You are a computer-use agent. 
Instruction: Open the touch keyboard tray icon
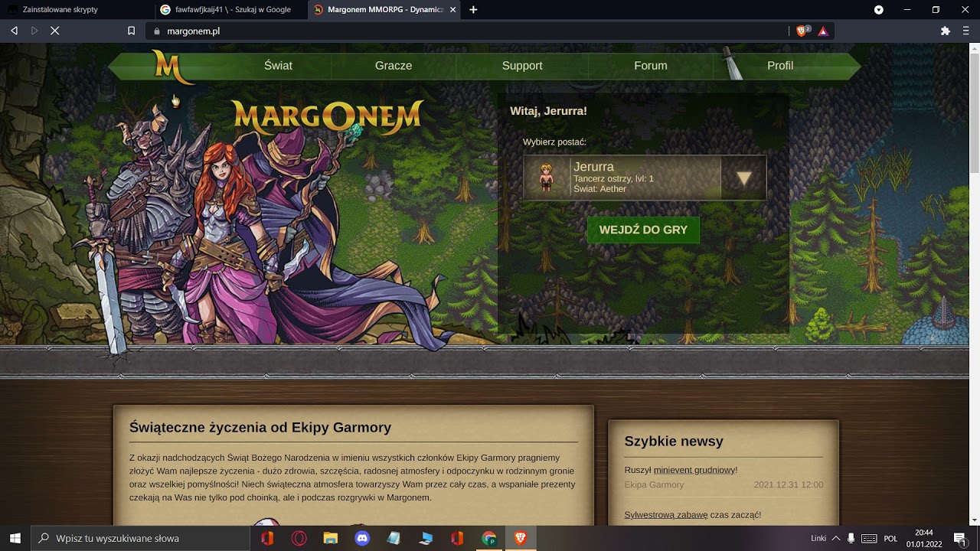(x=869, y=538)
